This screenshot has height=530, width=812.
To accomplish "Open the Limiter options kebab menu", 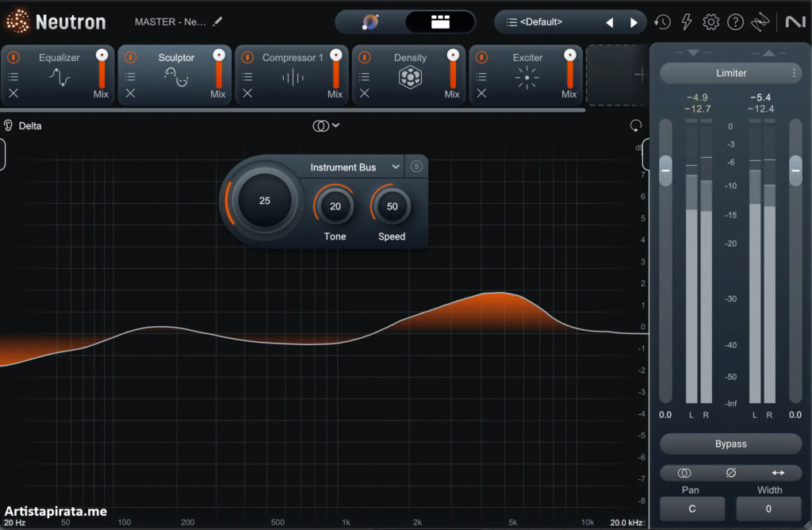I will (x=793, y=73).
